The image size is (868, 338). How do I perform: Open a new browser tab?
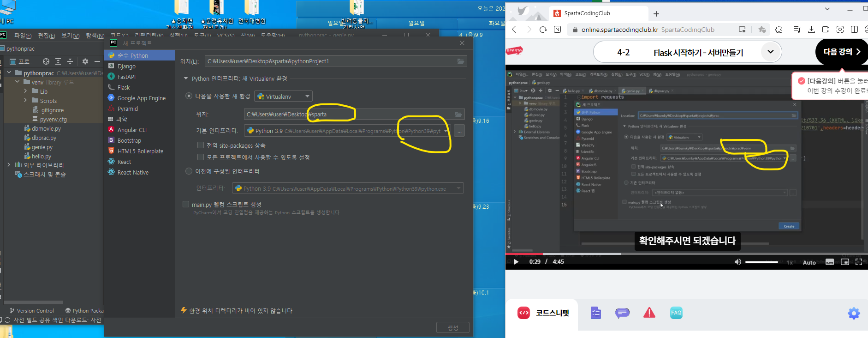pos(656,14)
